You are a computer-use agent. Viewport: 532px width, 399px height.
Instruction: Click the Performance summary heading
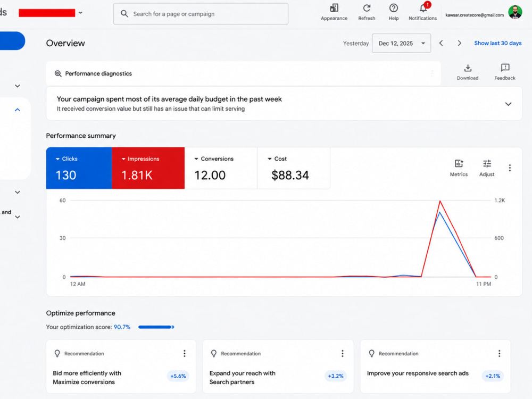(x=81, y=136)
